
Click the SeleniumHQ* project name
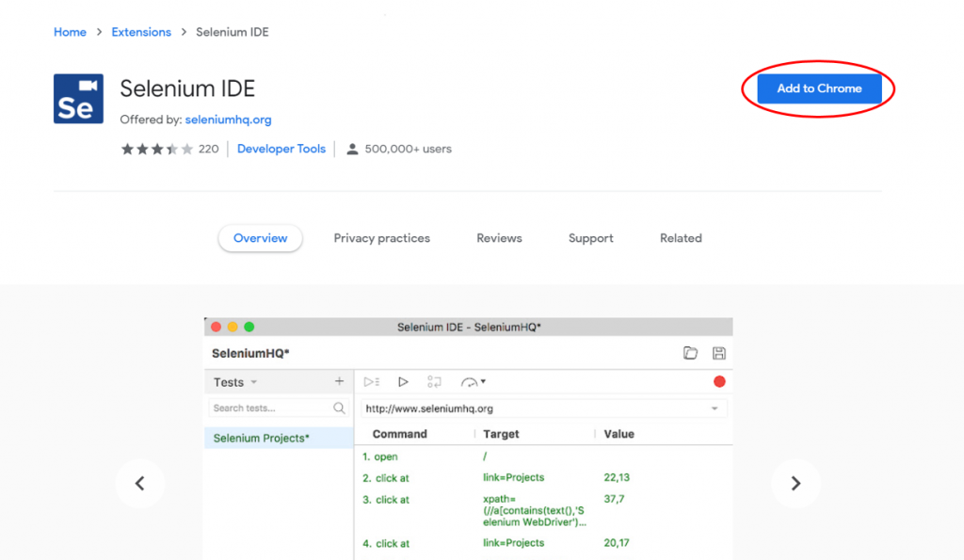250,354
